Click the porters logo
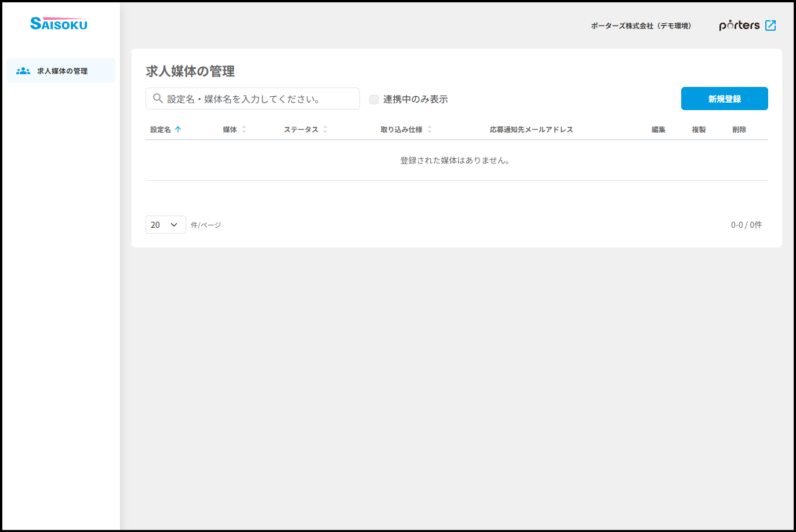Image resolution: width=796 pixels, height=532 pixels. (x=739, y=25)
